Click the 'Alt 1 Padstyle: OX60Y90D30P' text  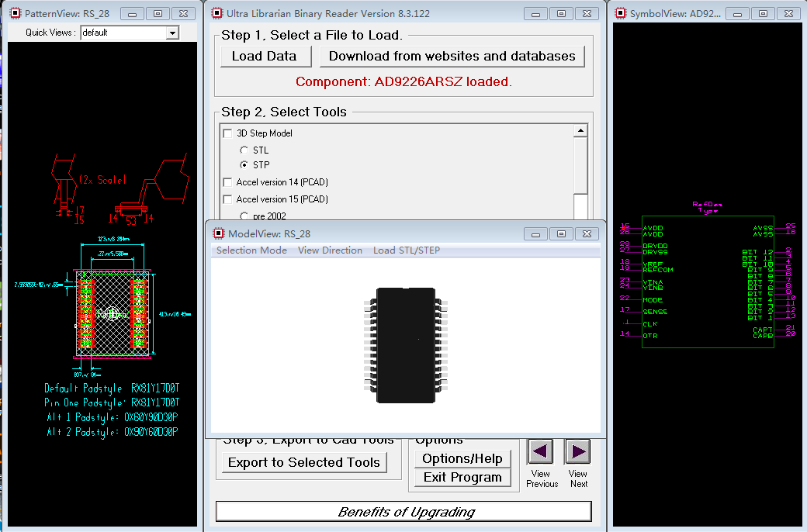(113, 417)
